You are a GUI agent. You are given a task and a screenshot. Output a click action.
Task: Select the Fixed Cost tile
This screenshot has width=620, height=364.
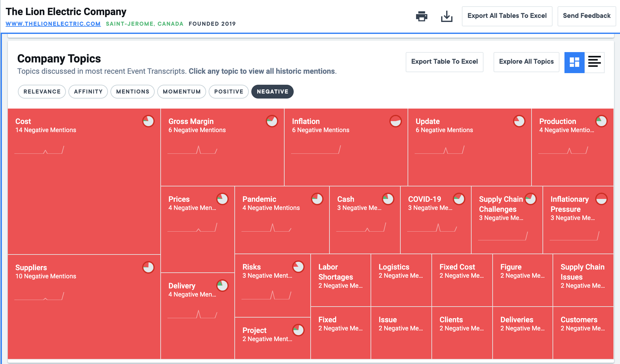[462, 280]
